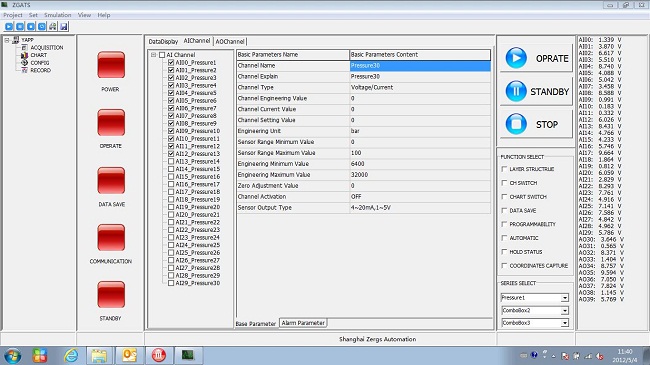Open the Project menu

13,15
